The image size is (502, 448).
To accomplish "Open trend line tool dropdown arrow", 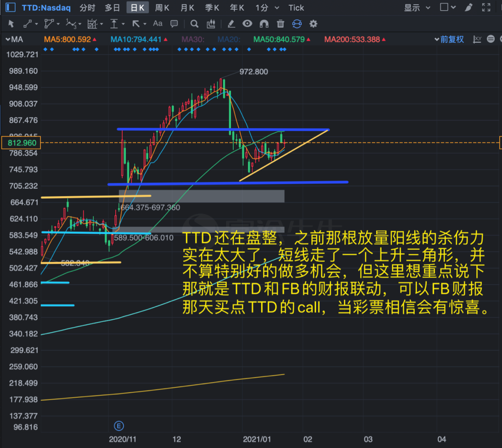I will tap(37, 24).
